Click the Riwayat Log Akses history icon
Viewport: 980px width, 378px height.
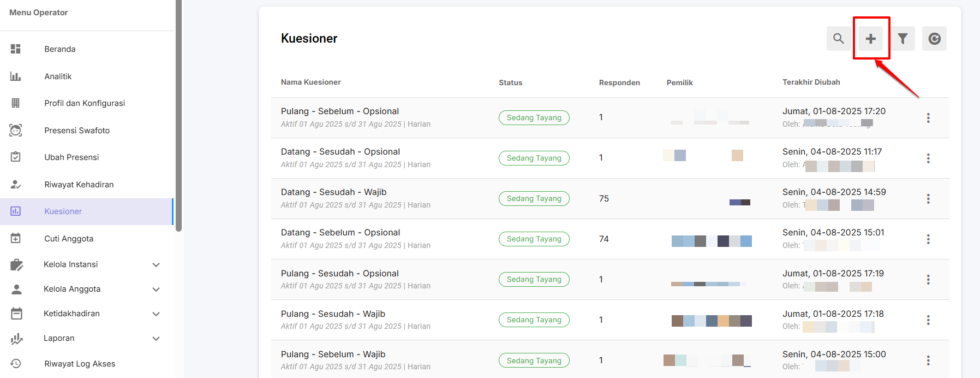click(16, 364)
